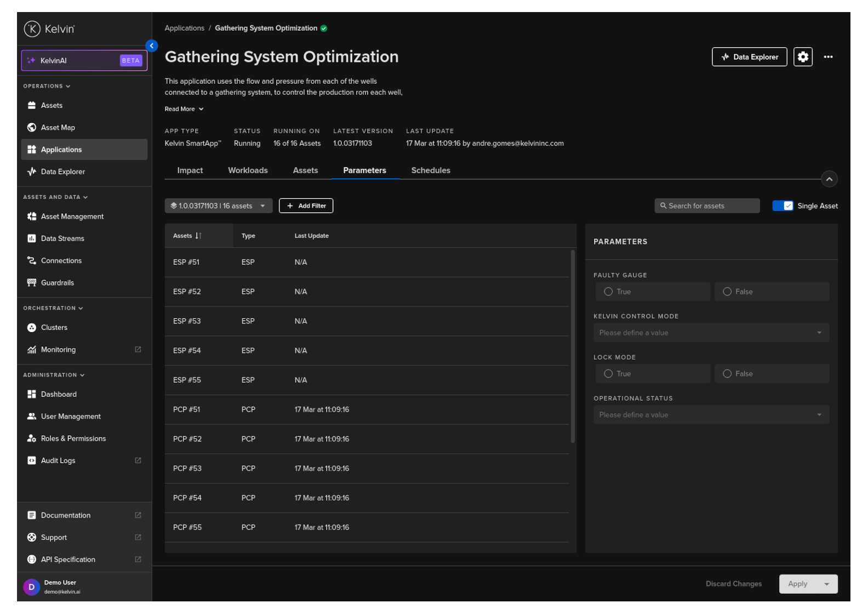Click the Add Filter button
Image resolution: width=868 pixels, height=614 pixels.
click(306, 206)
